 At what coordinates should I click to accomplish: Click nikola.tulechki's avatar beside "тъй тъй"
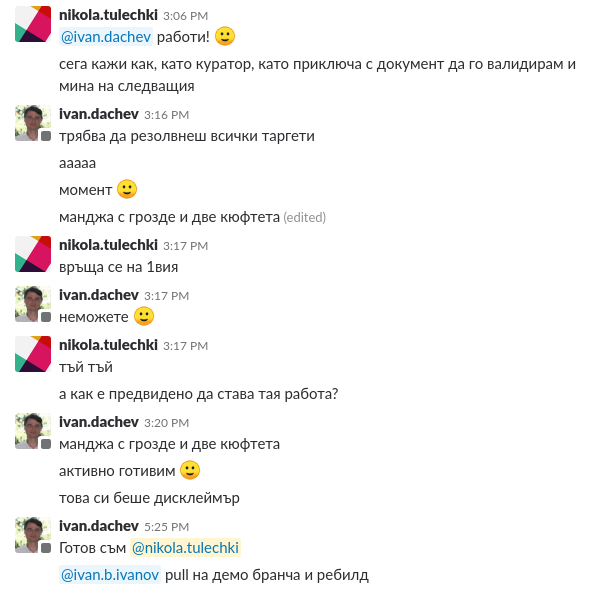click(33, 354)
